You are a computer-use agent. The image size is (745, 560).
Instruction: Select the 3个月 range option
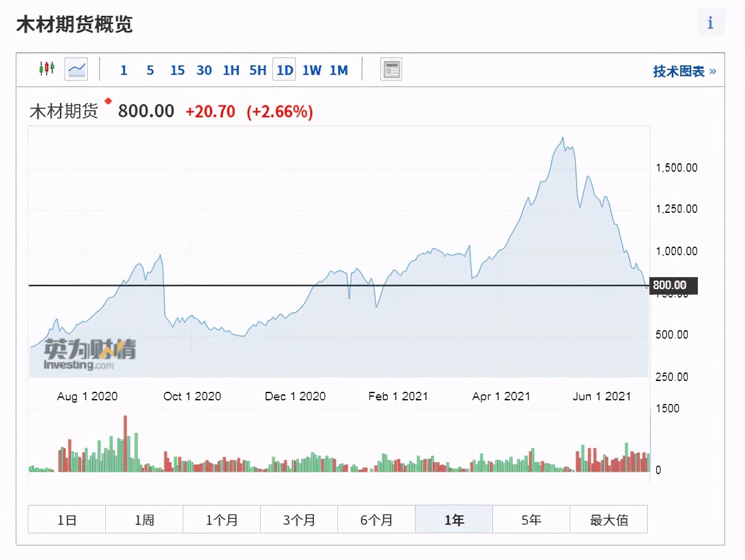(x=299, y=519)
